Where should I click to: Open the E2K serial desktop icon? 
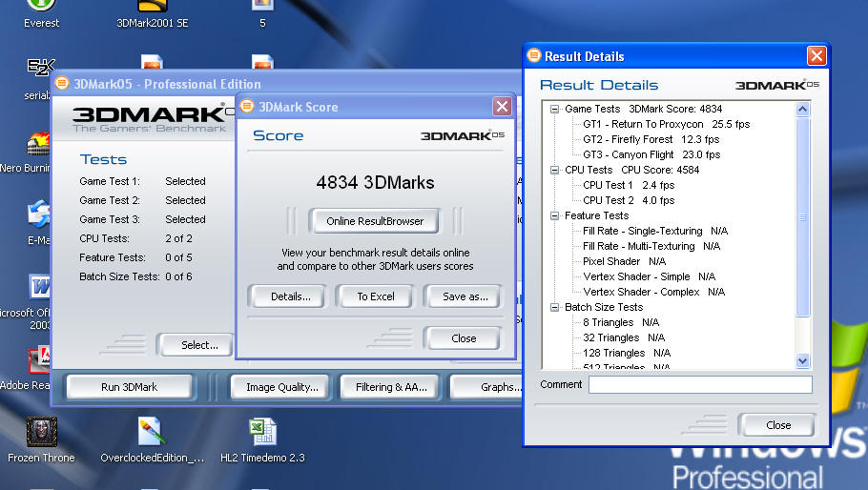[x=41, y=68]
